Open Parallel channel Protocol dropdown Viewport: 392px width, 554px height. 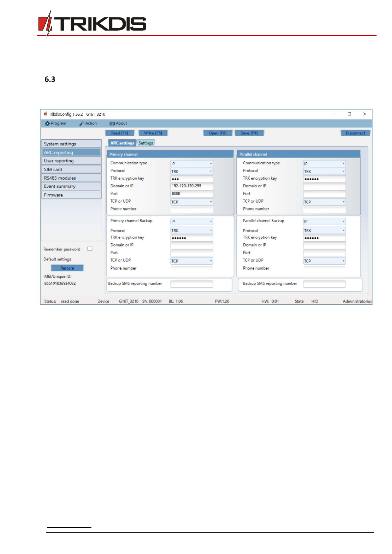pyautogui.click(x=324, y=171)
